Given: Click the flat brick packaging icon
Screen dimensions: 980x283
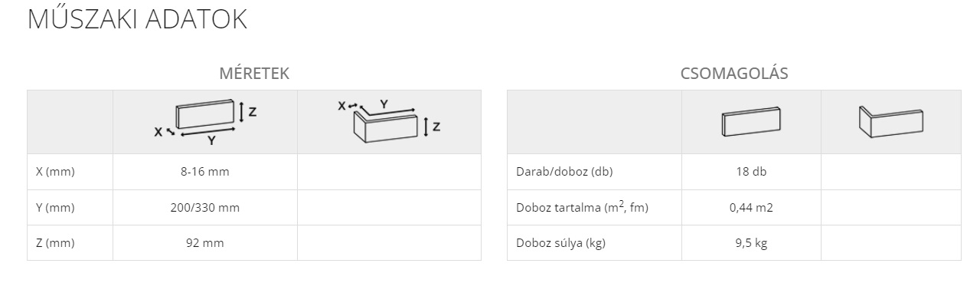Looking at the screenshot, I should (751, 123).
